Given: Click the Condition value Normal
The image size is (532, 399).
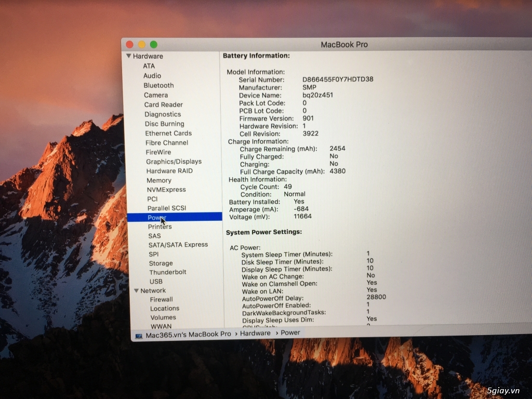Looking at the screenshot, I should click(x=295, y=194).
